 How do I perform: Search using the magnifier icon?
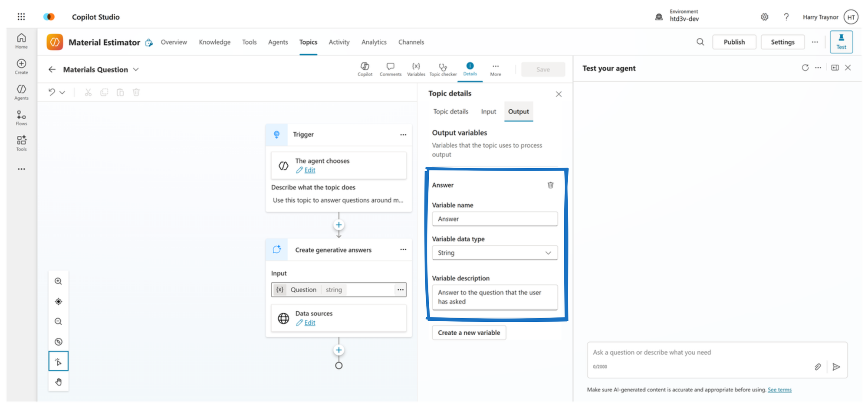[x=700, y=42]
